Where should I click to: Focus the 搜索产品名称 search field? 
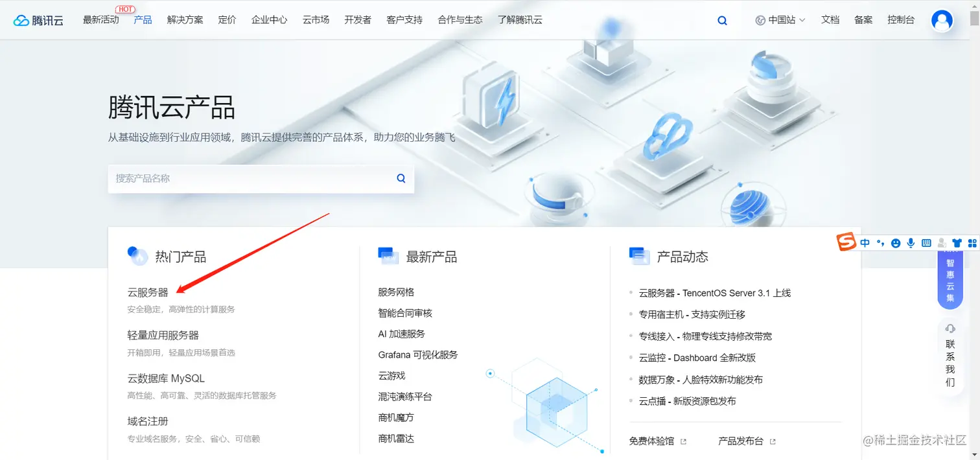(261, 178)
